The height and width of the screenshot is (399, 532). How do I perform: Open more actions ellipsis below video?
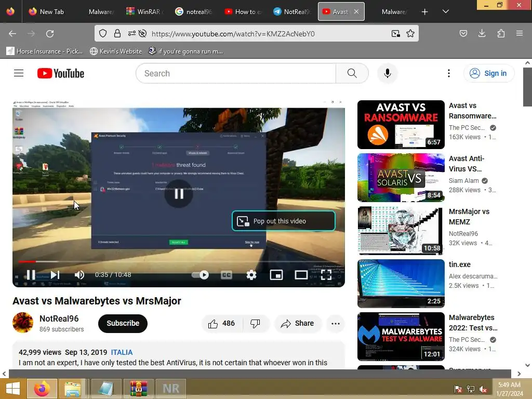click(x=336, y=323)
